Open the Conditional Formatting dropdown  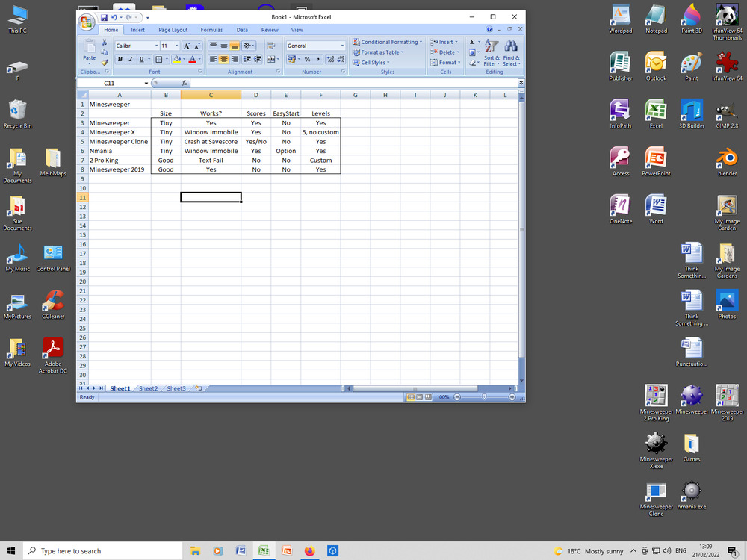point(387,43)
